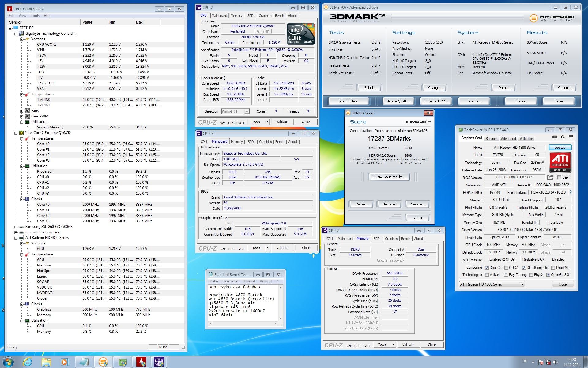Click the Run 3DMark button
588x368 pixels.
point(349,101)
